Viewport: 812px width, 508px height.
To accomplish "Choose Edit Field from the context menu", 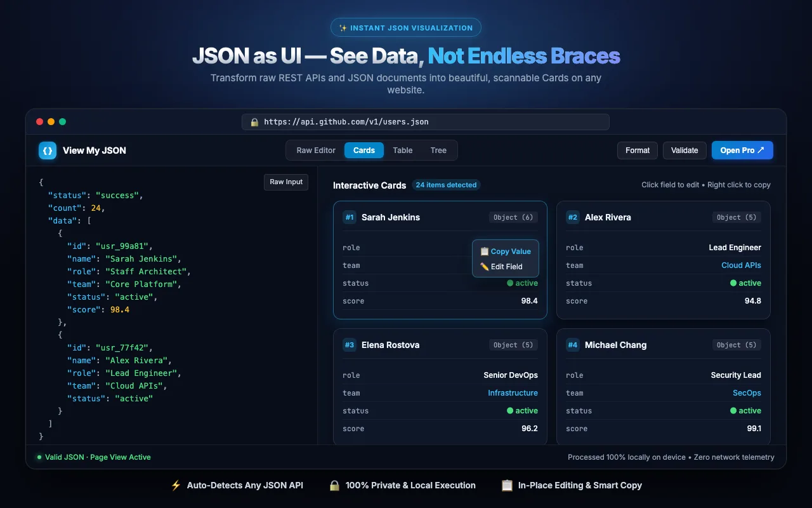I will (506, 267).
